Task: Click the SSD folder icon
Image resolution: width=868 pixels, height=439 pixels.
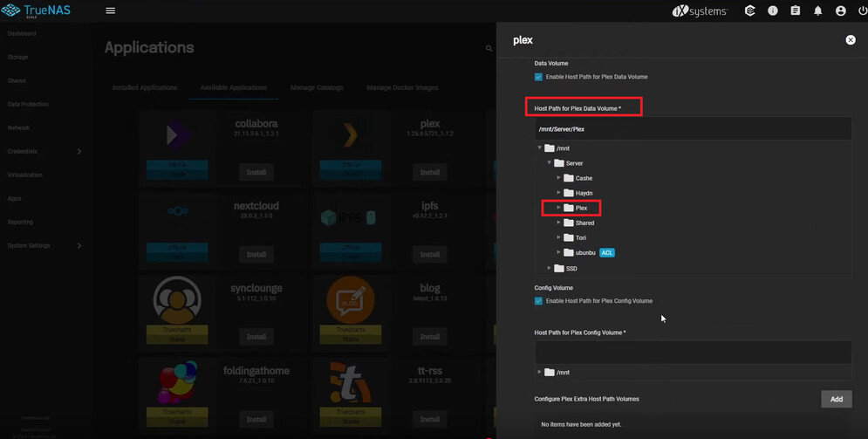Action: click(559, 268)
